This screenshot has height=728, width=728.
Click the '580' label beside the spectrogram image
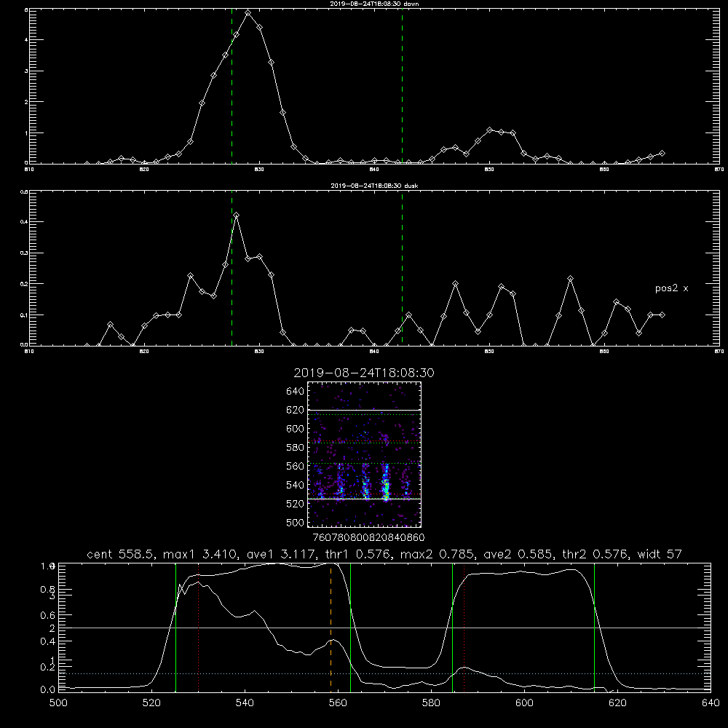296,448
